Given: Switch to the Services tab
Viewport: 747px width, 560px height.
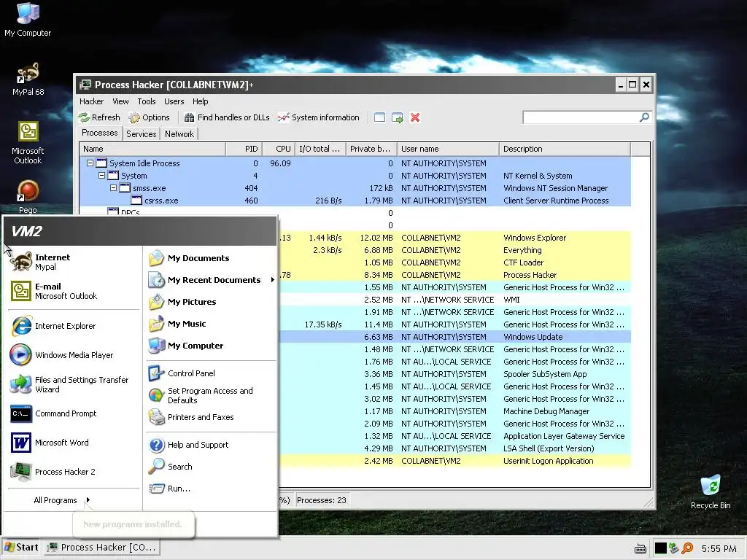Looking at the screenshot, I should pos(141,134).
